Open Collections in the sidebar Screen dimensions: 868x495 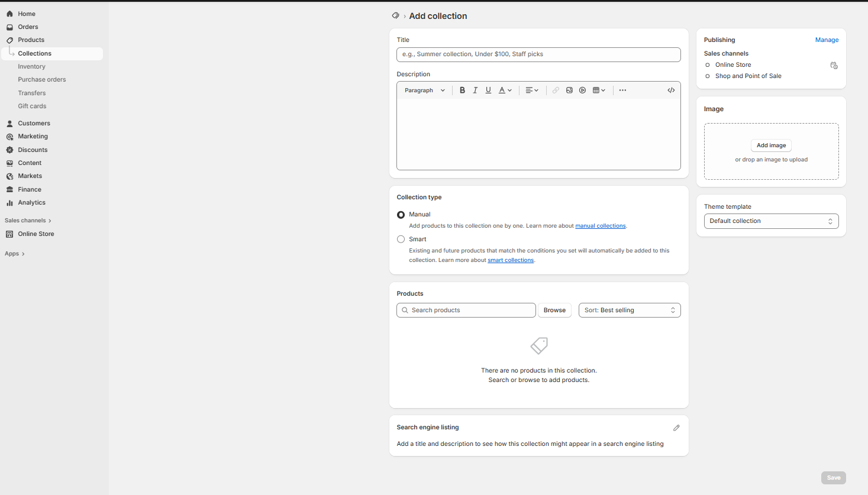point(52,54)
